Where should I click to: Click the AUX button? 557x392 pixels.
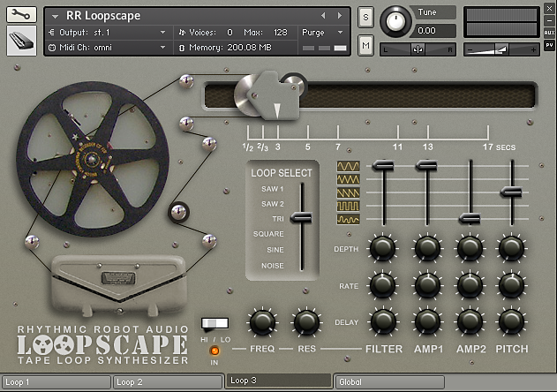coord(549,33)
